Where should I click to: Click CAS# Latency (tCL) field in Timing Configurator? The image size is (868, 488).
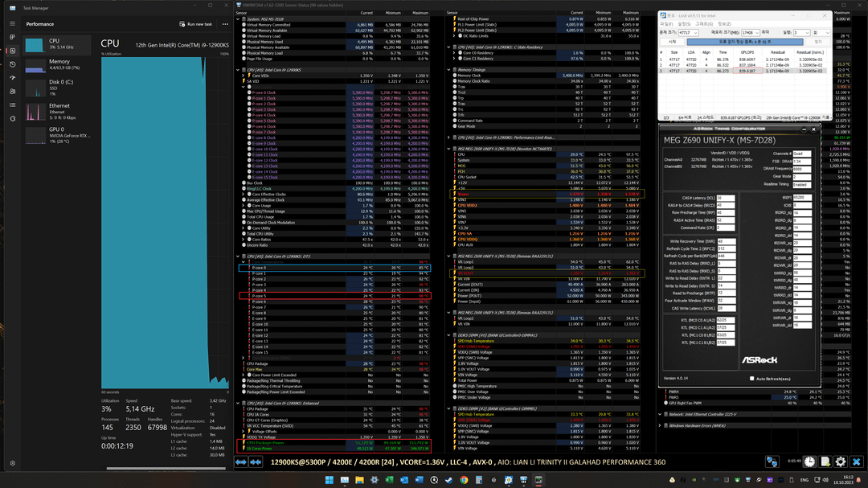(725, 198)
